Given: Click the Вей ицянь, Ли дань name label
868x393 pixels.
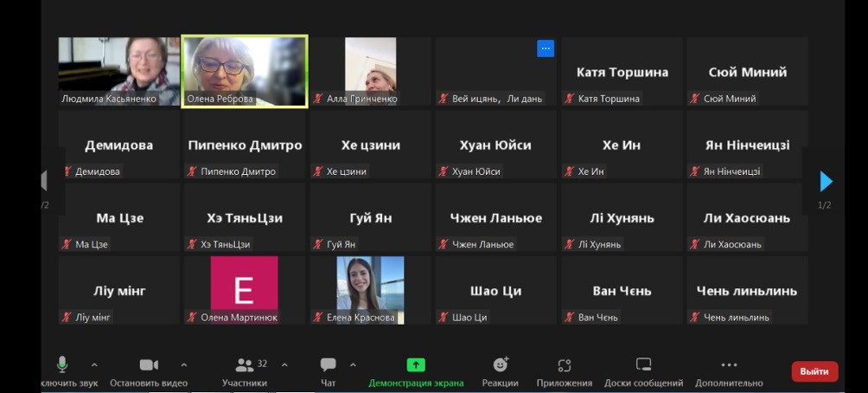Looking at the screenshot, I should coord(497,100).
